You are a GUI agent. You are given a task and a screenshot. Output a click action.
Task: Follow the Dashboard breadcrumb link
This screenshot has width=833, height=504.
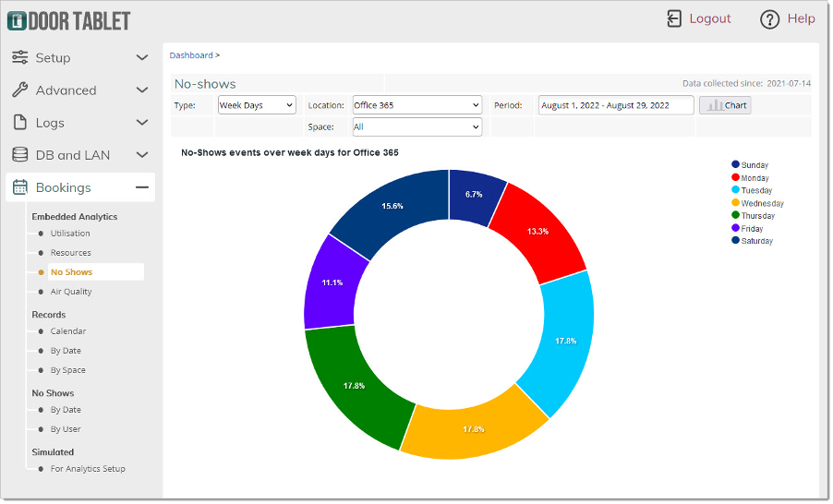(191, 55)
